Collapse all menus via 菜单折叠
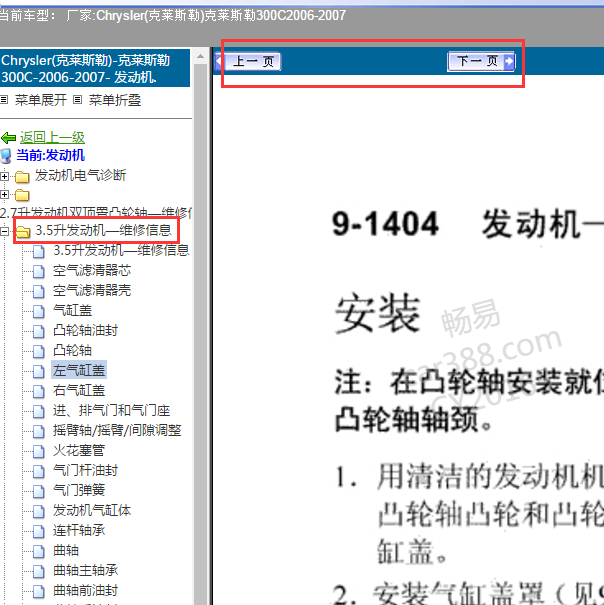604x605 pixels. coord(115,100)
